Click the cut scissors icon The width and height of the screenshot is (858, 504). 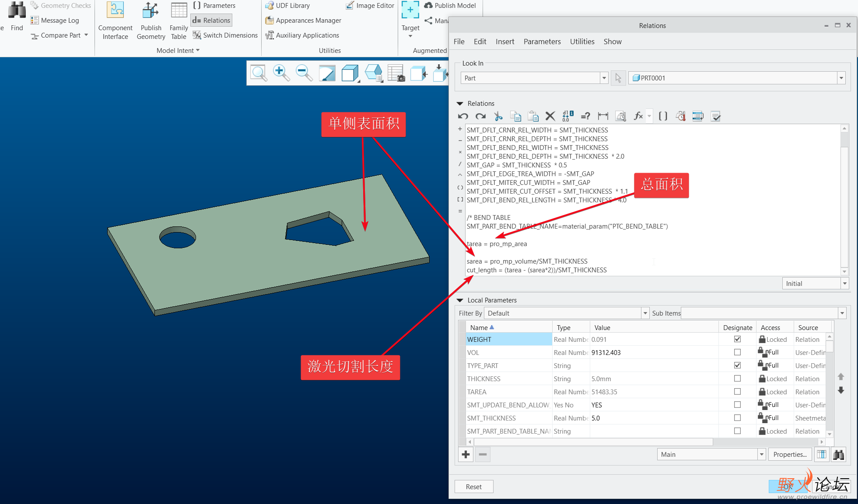498,116
